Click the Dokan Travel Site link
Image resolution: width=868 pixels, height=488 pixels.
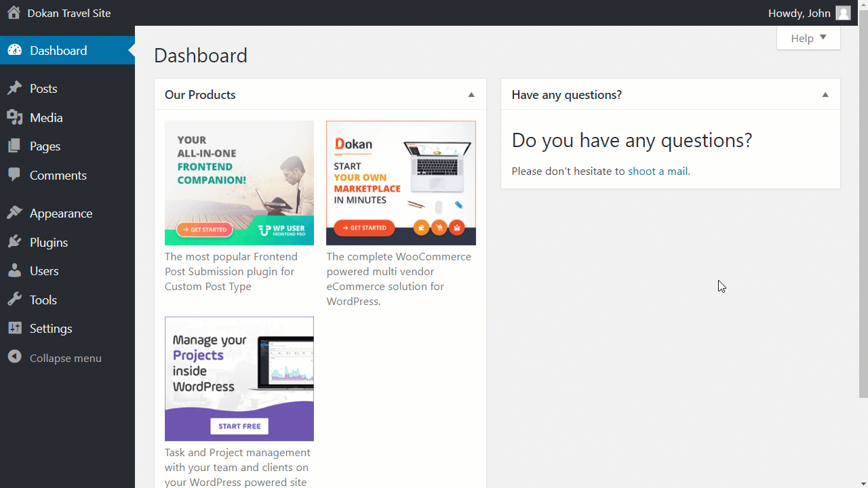pyautogui.click(x=69, y=13)
